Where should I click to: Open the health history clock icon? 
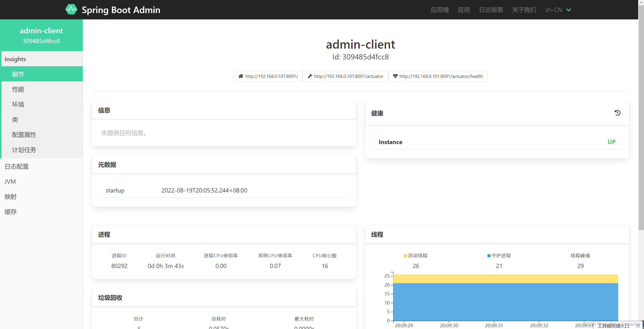pos(617,113)
